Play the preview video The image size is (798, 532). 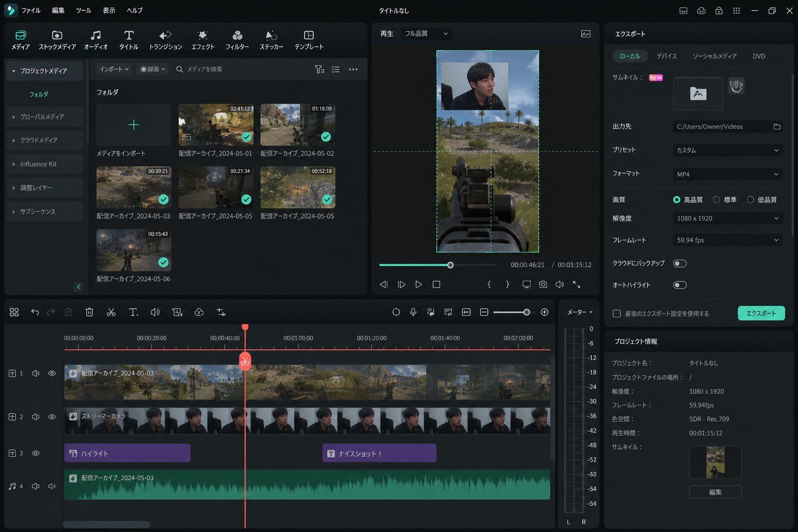click(419, 285)
